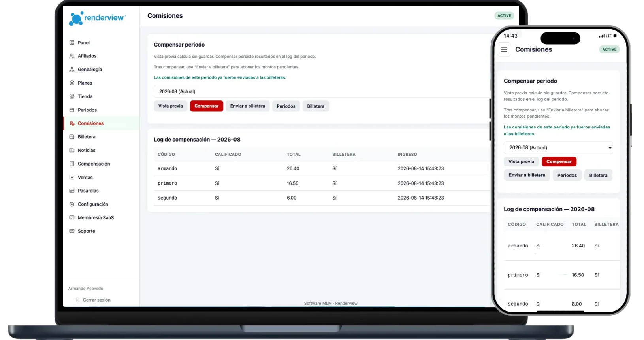The image size is (644, 340).
Task: Tap Enviar a billetera on phone
Action: click(527, 175)
